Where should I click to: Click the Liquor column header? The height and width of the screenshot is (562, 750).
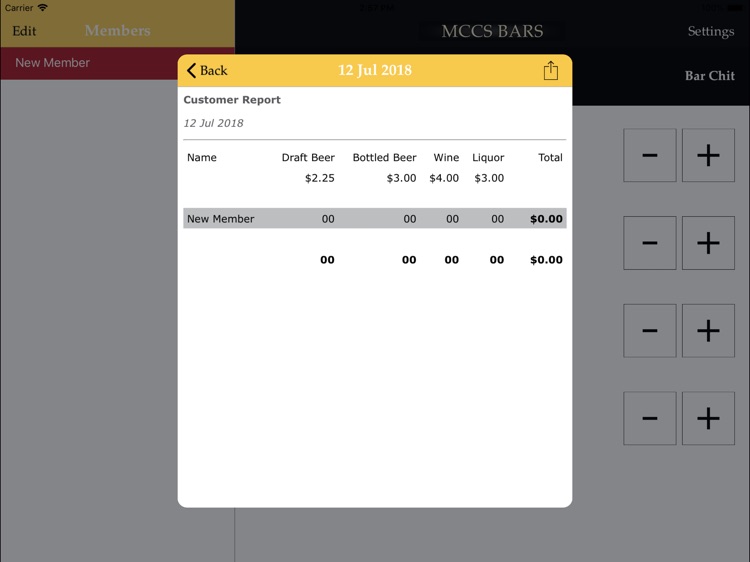488,158
